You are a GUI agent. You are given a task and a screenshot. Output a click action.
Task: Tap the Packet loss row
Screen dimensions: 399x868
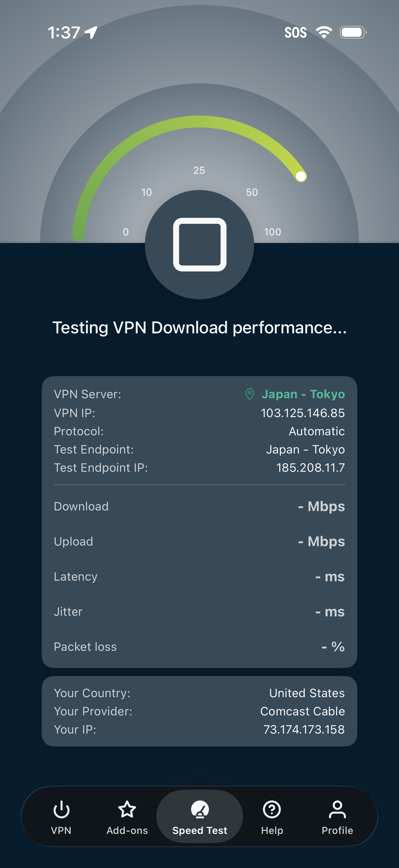(199, 647)
